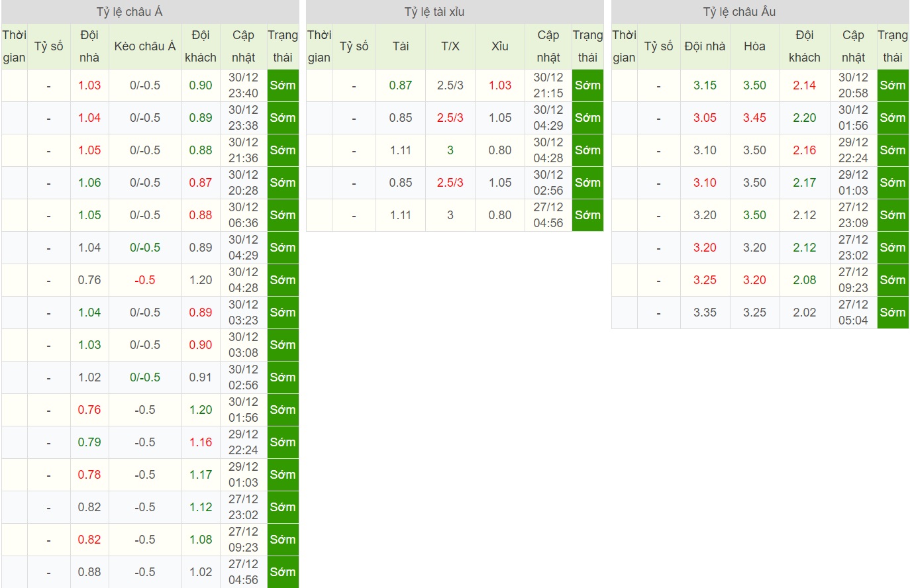Click the "Kèo châu Á" column header
910x588 pixels.
click(145, 46)
